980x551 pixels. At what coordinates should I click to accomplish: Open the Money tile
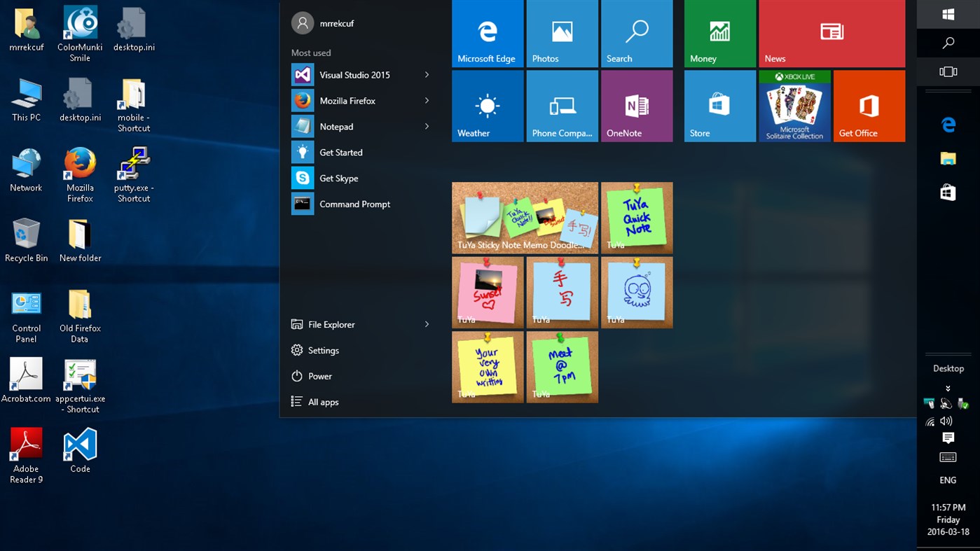720,34
